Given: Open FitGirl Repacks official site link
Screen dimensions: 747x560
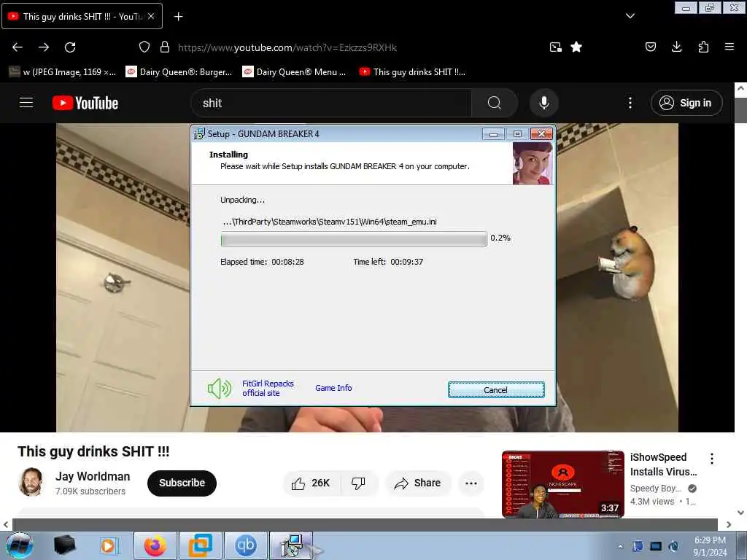Looking at the screenshot, I should pyautogui.click(x=268, y=388).
